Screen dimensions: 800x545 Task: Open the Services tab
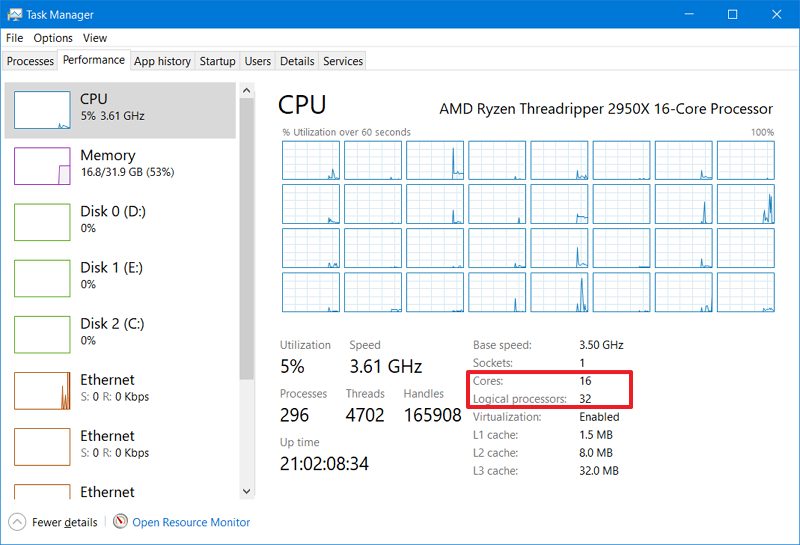point(343,61)
